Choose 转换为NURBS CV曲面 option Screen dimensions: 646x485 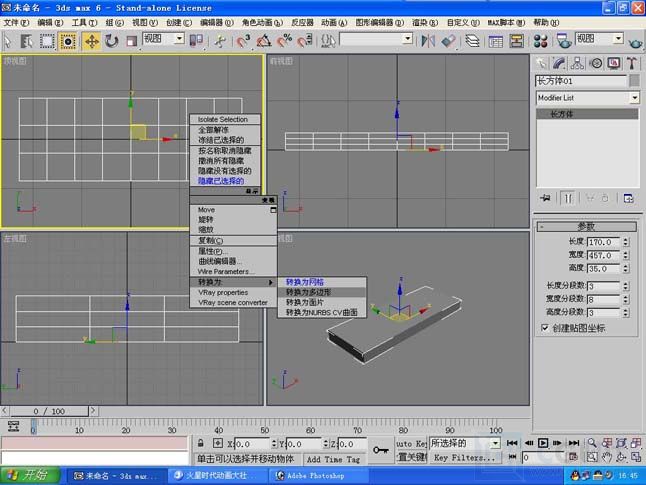[x=322, y=312]
